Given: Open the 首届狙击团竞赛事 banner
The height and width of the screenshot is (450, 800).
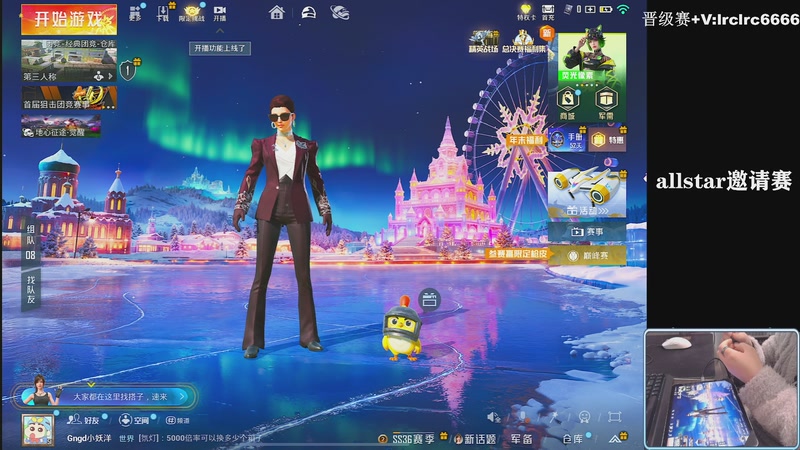Looking at the screenshot, I should (x=69, y=97).
